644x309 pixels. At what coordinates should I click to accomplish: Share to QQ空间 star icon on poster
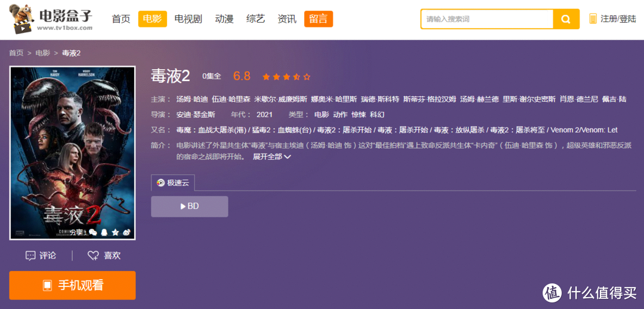click(115, 232)
